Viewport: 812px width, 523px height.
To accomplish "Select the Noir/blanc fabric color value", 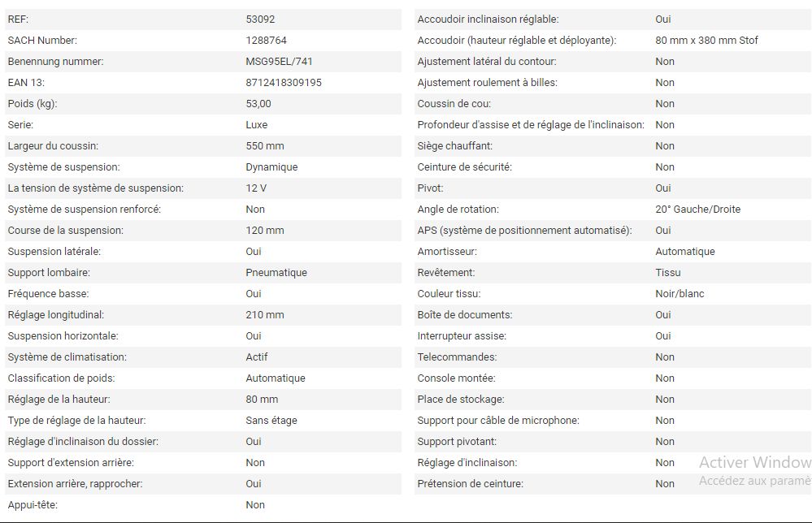I will [680, 294].
